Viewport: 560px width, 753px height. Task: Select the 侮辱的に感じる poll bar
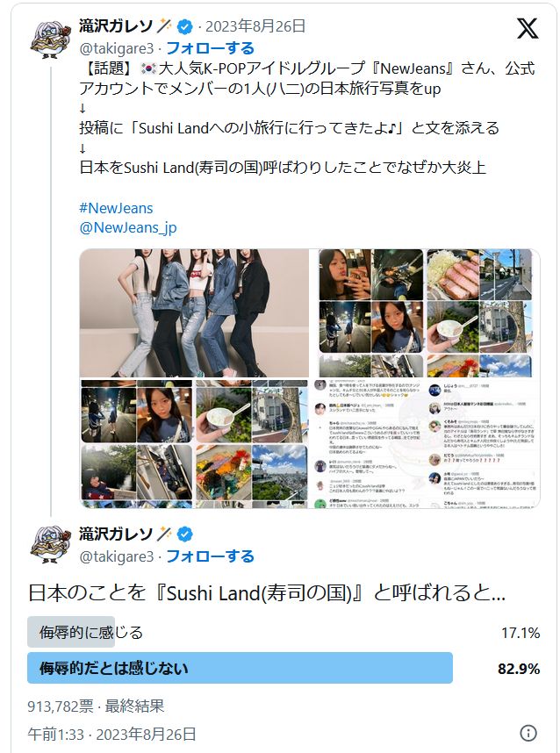coord(284,632)
